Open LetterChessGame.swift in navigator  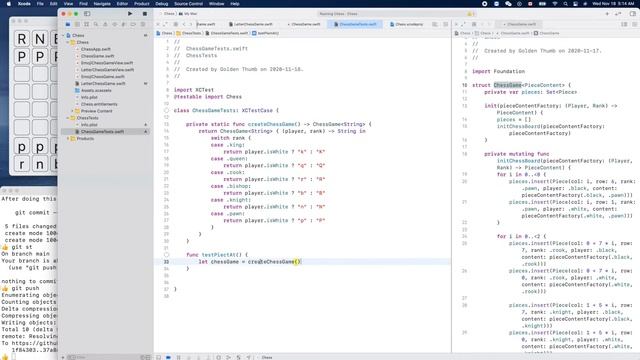pos(103,83)
